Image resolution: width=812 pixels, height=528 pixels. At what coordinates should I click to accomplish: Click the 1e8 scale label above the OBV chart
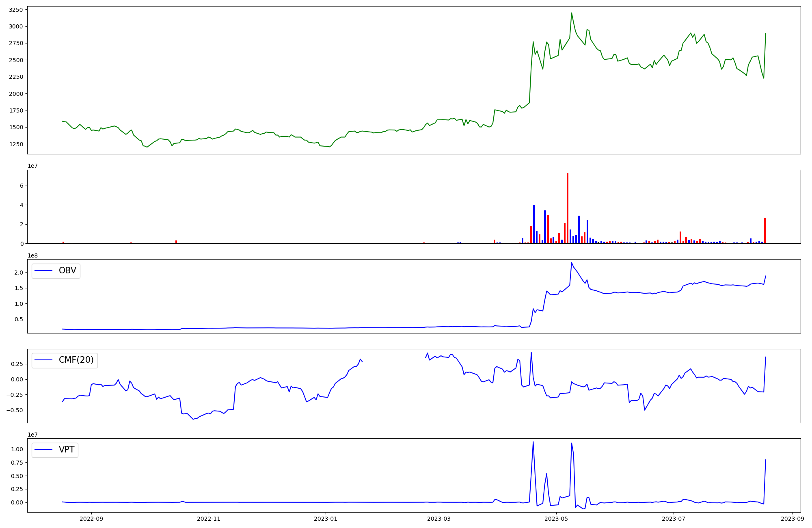coord(33,255)
